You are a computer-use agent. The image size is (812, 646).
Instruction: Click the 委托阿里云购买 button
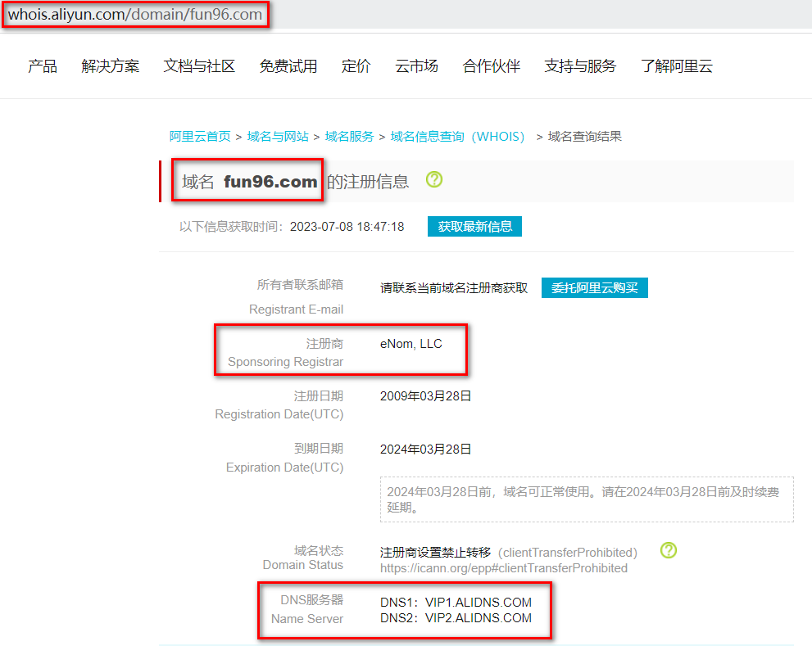tap(595, 288)
